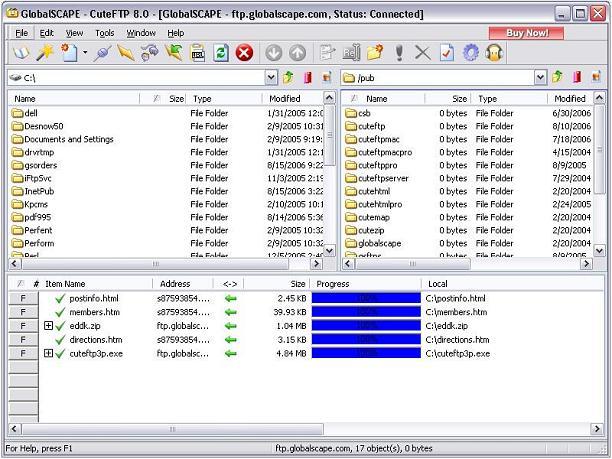Viewport: 612px width, 459px height.
Task: Open the Edit menu
Action: (46, 33)
